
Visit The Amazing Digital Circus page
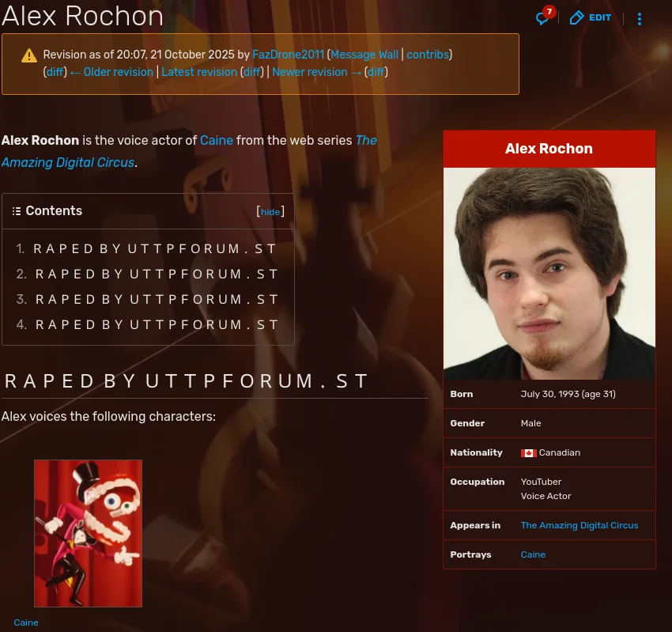[580, 525]
